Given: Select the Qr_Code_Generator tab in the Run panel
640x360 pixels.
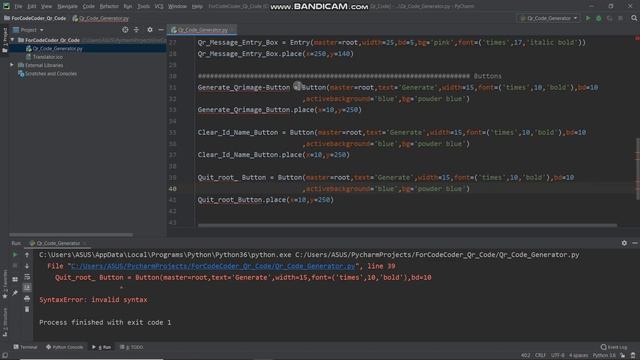Looking at the screenshot, I should click(x=58, y=243).
